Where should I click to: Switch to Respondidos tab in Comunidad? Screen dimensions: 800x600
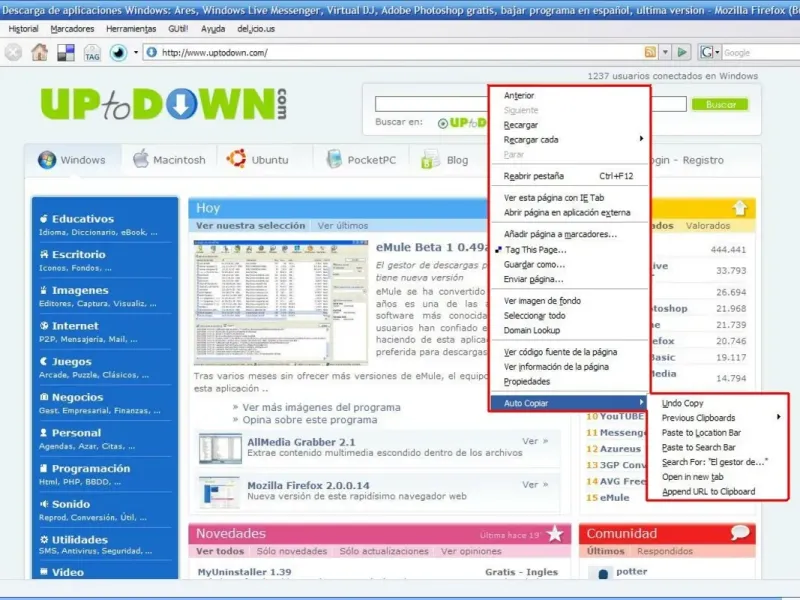(x=665, y=551)
